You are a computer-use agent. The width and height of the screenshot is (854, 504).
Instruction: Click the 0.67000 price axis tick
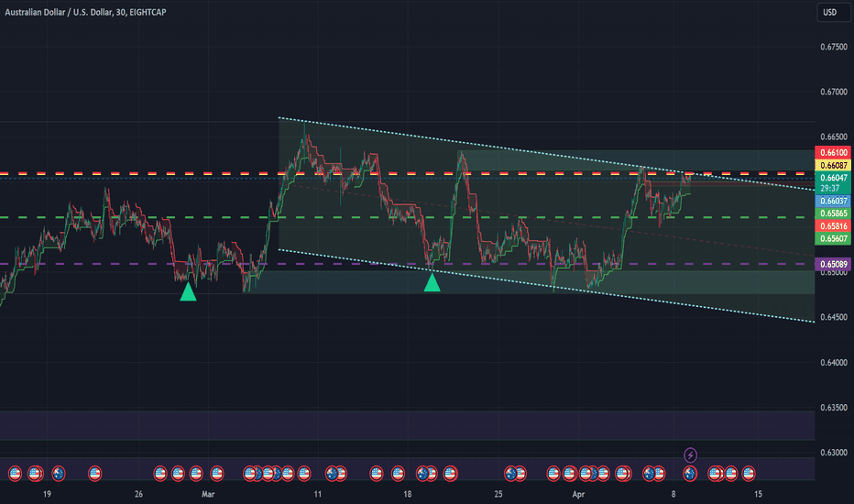834,92
